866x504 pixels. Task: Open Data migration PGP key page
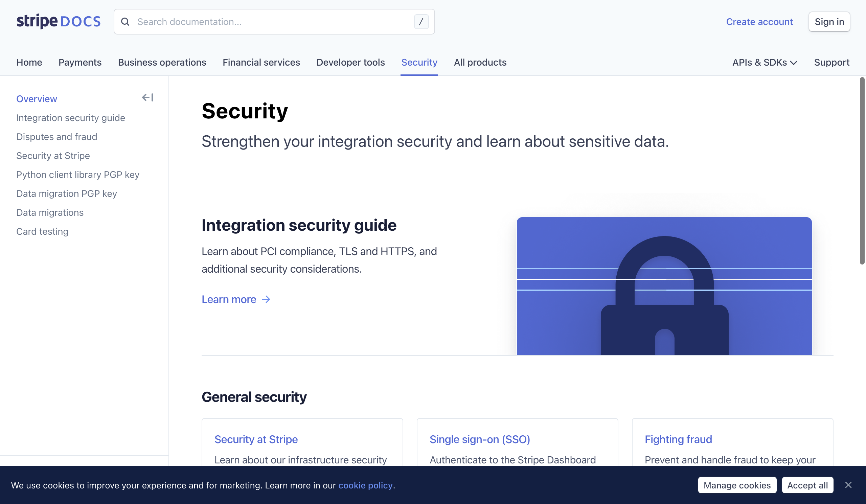tap(67, 193)
